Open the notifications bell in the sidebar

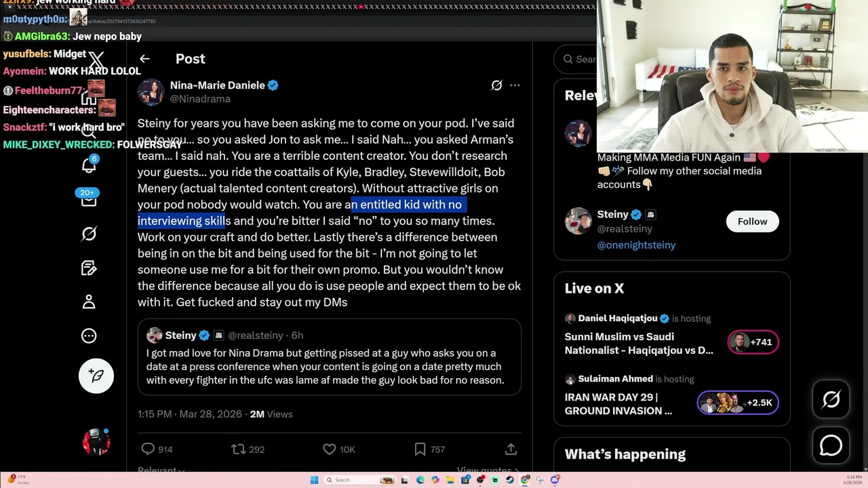pos(89,165)
